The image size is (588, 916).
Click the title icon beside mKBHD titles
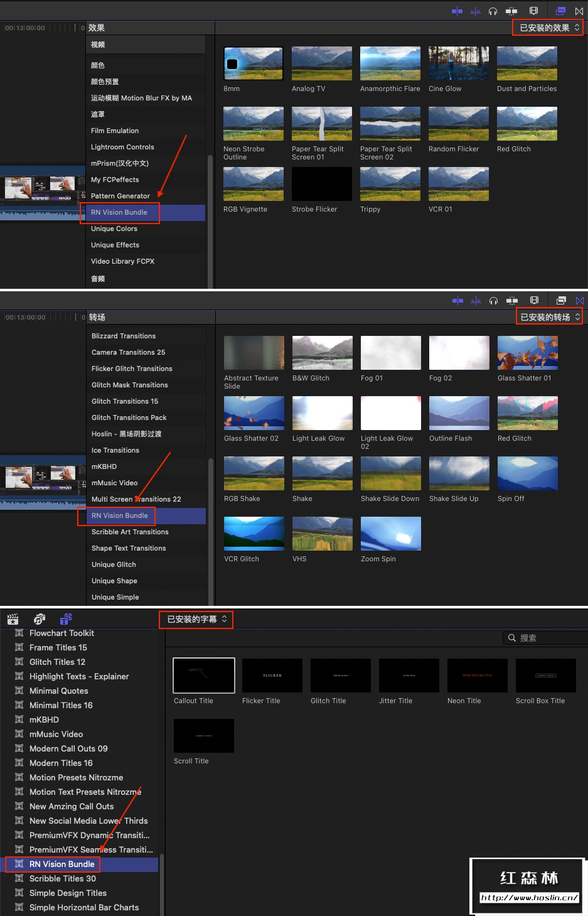pos(19,719)
